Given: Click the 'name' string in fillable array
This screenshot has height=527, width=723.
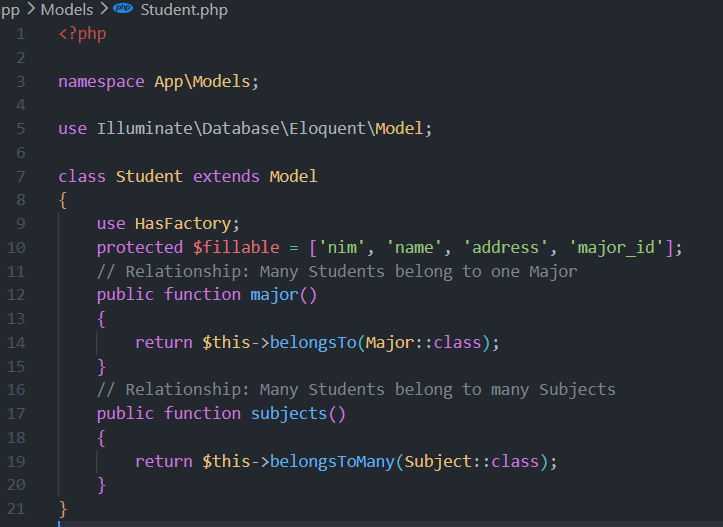Looking at the screenshot, I should [x=414, y=248].
